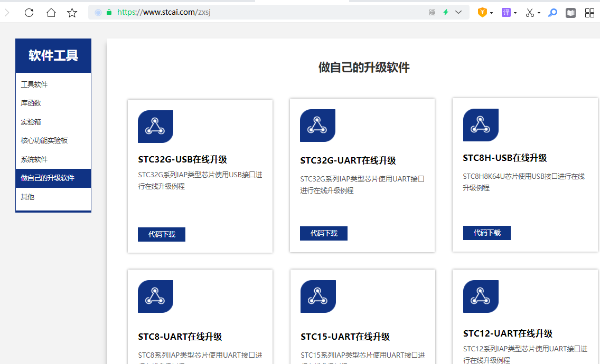Click the blue magnifier search icon
This screenshot has width=600, height=364.
[x=552, y=13]
